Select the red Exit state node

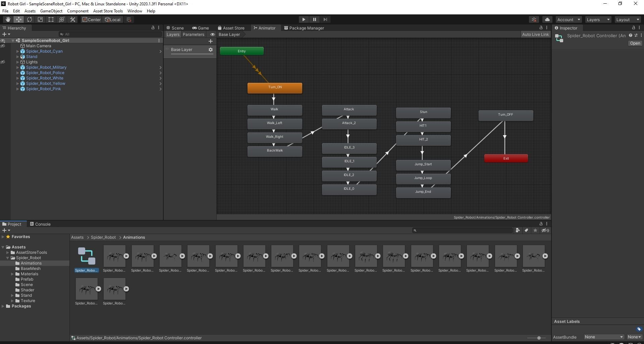pos(506,158)
